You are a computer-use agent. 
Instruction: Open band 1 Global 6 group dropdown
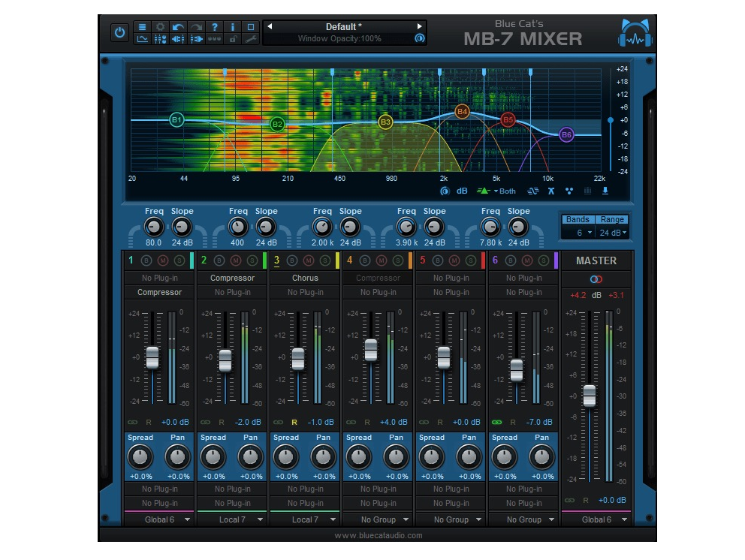[160, 519]
